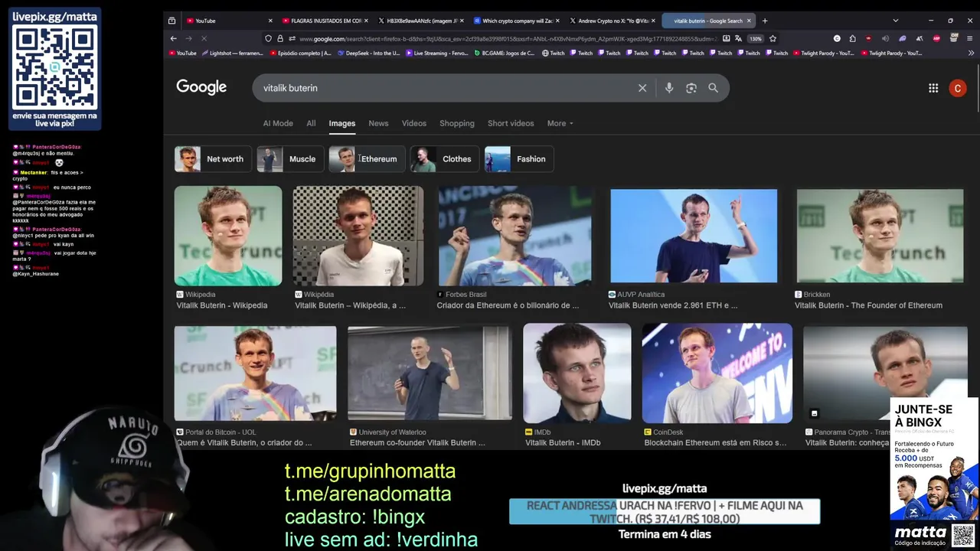
Task: Open the IMDb portrait thumbnail
Action: [x=577, y=373]
